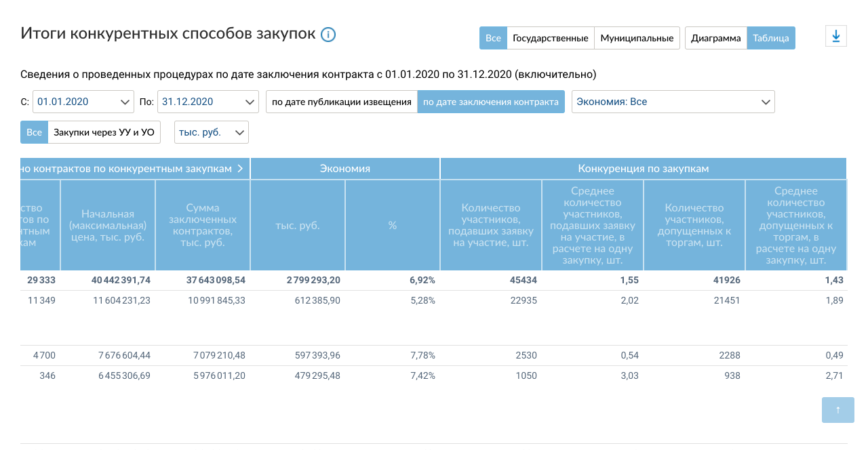Filter by "Муниципальные" purchases
868x450 pixels.
tap(637, 38)
